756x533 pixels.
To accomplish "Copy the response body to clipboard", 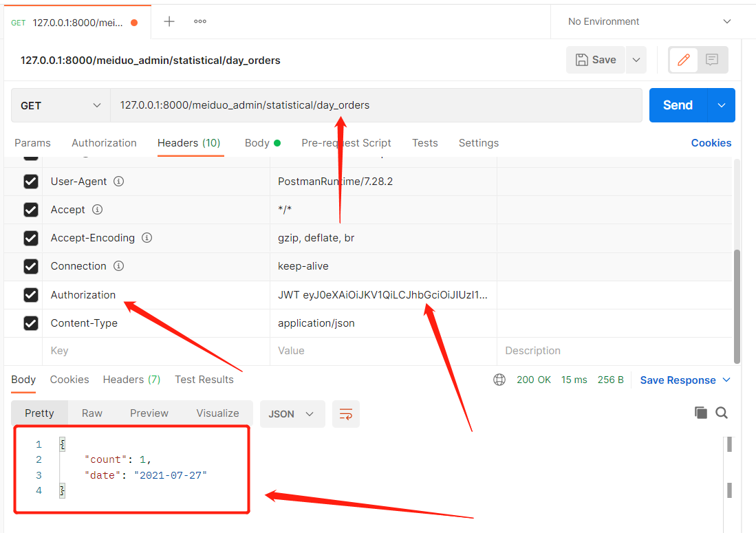I will [700, 413].
